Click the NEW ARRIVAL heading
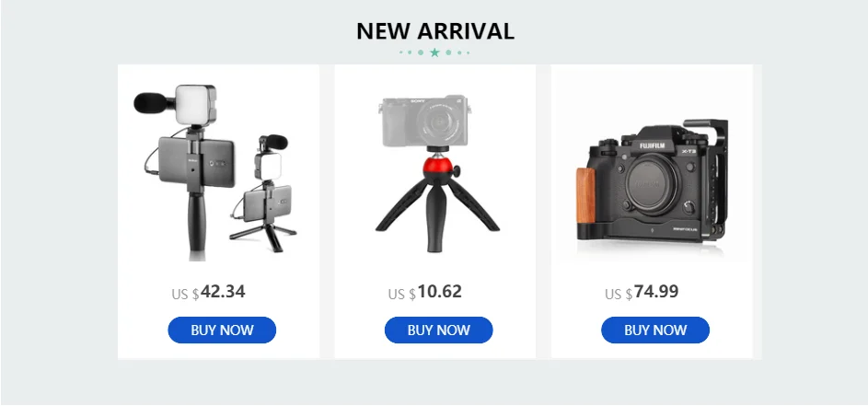This screenshot has width=868, height=406. (x=435, y=31)
